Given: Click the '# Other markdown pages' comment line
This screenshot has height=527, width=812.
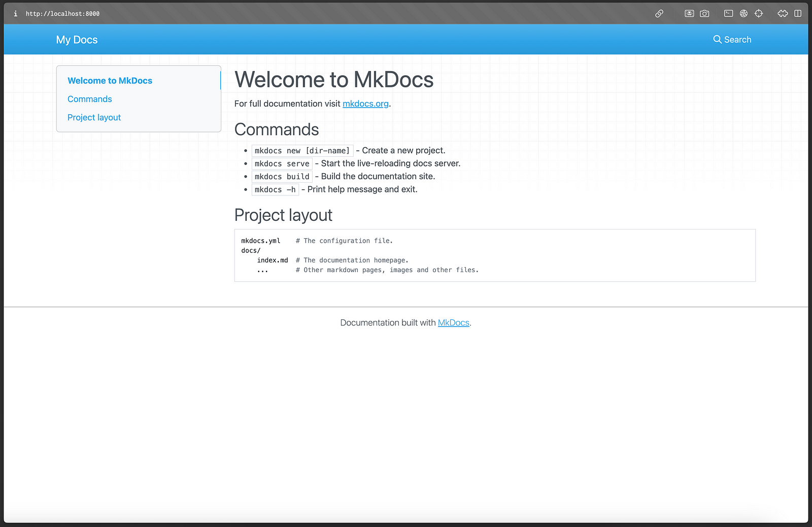Looking at the screenshot, I should click(387, 270).
